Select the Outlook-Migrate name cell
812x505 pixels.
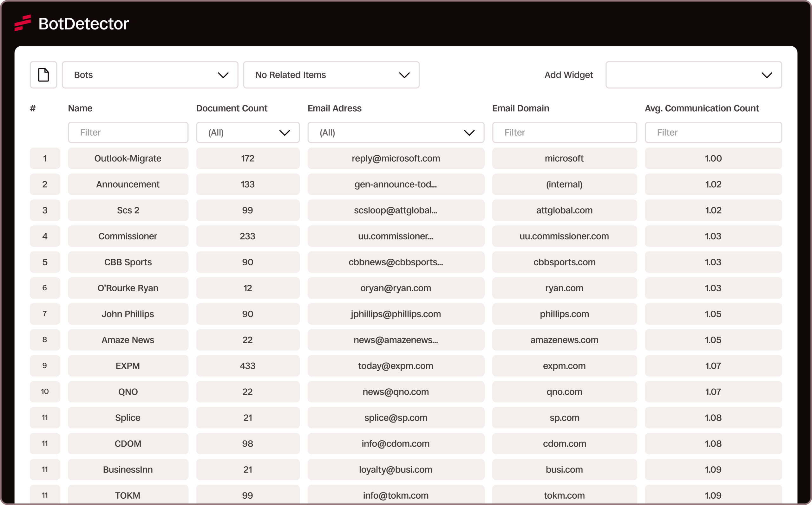click(x=128, y=158)
